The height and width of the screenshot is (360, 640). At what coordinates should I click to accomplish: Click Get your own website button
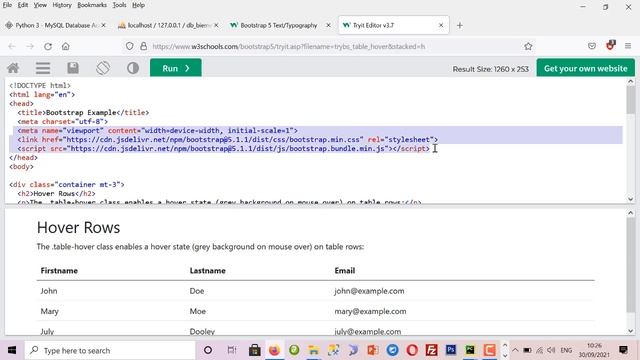pos(585,68)
